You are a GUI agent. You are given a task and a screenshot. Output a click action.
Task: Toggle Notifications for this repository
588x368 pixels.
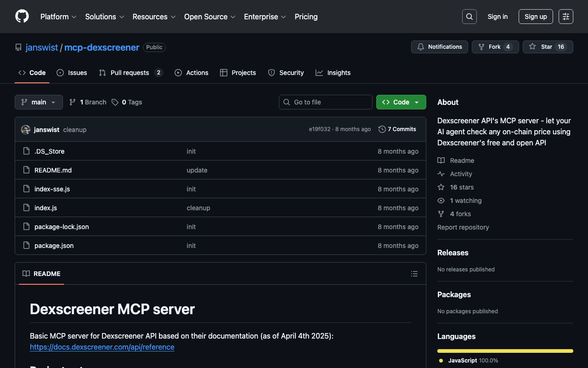439,47
